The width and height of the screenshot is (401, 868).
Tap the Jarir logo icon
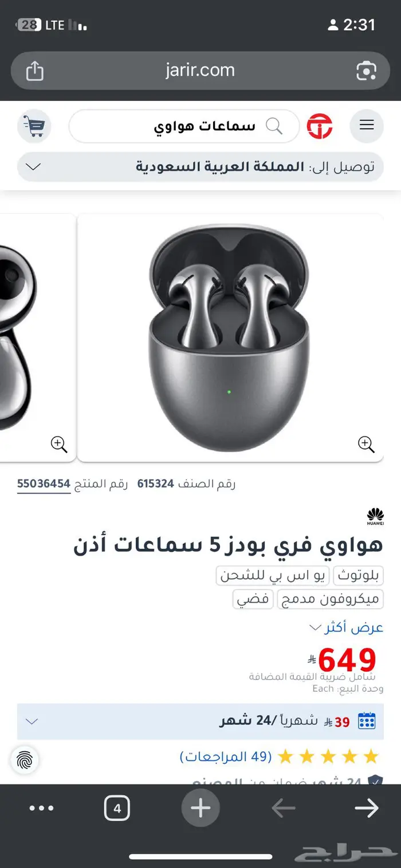pos(319,126)
